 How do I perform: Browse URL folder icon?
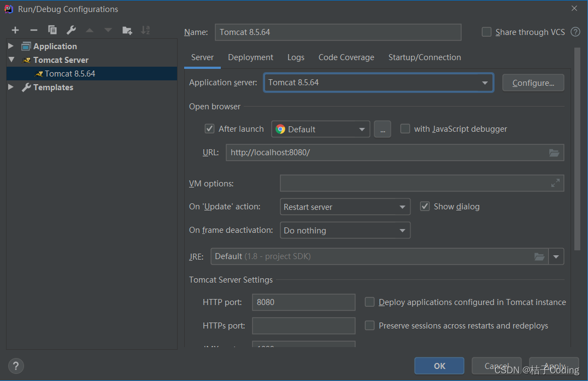click(554, 153)
